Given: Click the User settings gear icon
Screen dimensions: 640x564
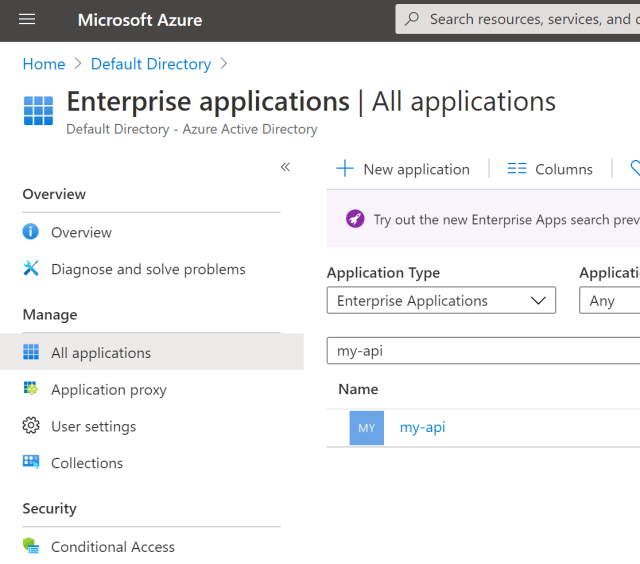Looking at the screenshot, I should tap(31, 426).
